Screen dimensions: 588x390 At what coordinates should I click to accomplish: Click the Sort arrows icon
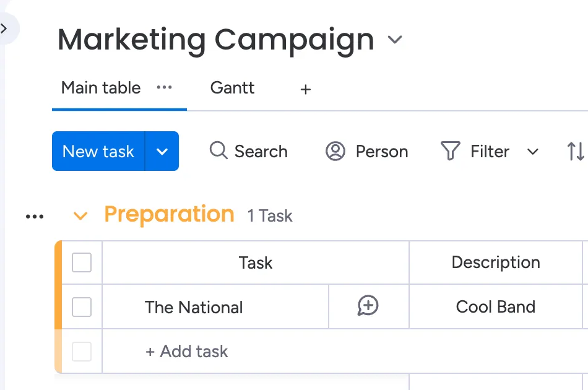[x=575, y=152]
